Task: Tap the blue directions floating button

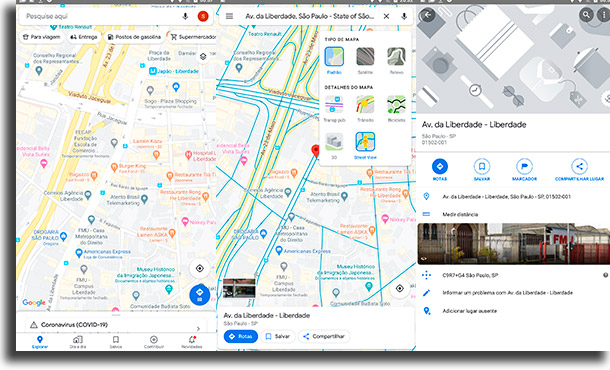Action: (x=200, y=295)
